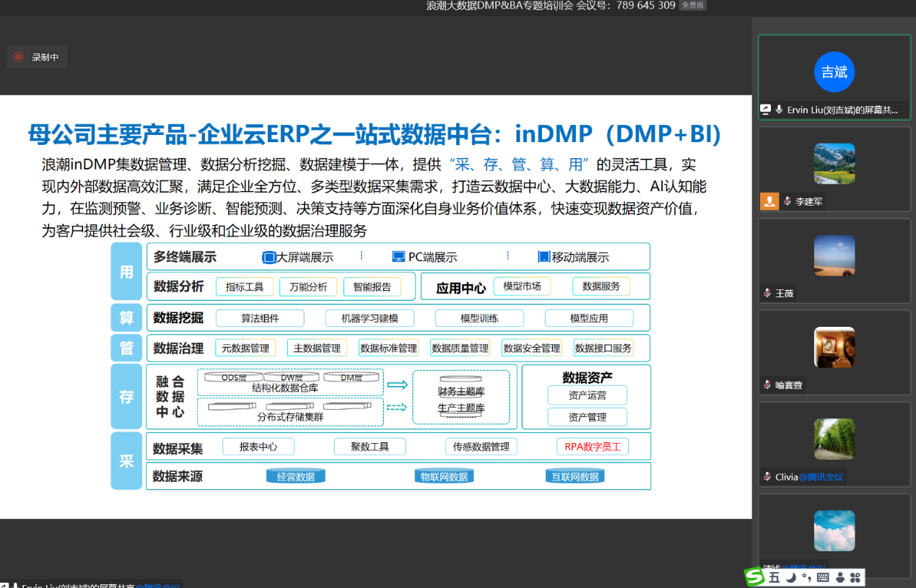
Task: Click the 免费版 badge in title bar
Action: pos(693,6)
